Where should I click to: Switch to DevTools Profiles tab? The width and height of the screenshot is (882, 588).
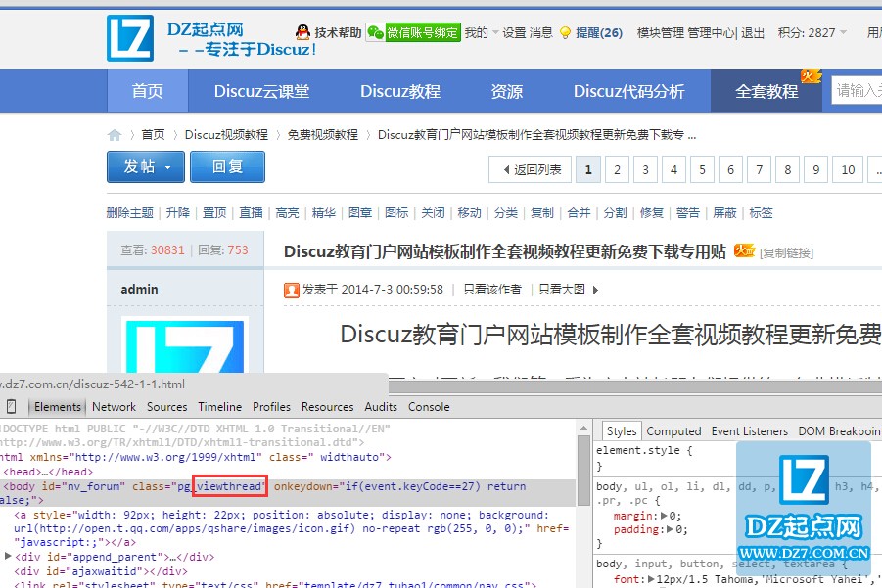point(272,406)
